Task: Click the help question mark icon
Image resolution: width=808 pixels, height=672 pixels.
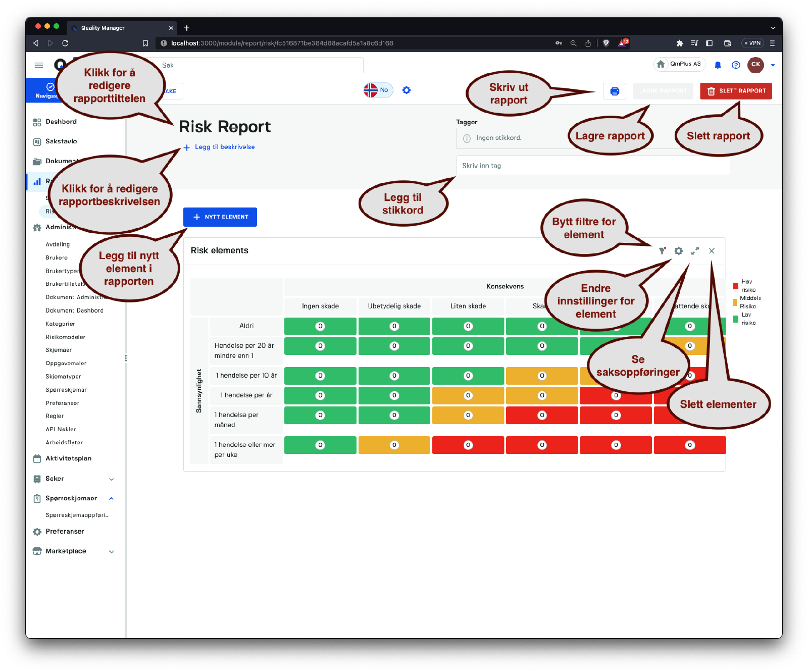Action: click(x=736, y=65)
